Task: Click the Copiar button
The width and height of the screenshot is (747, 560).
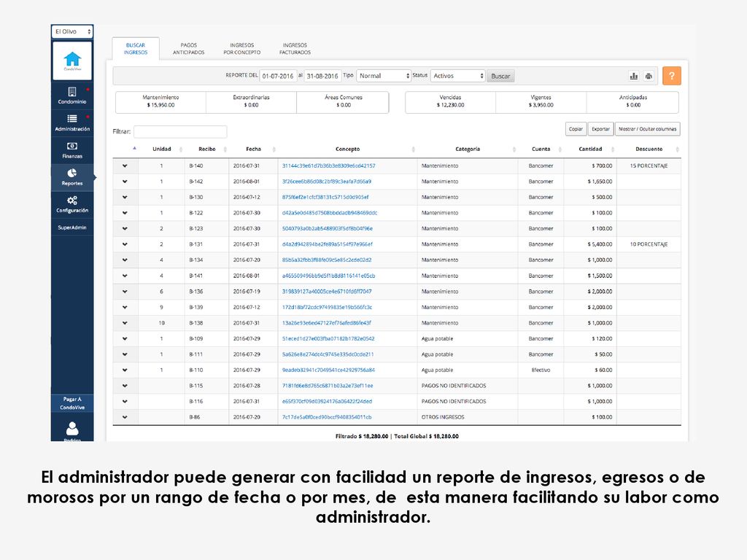Action: [576, 129]
